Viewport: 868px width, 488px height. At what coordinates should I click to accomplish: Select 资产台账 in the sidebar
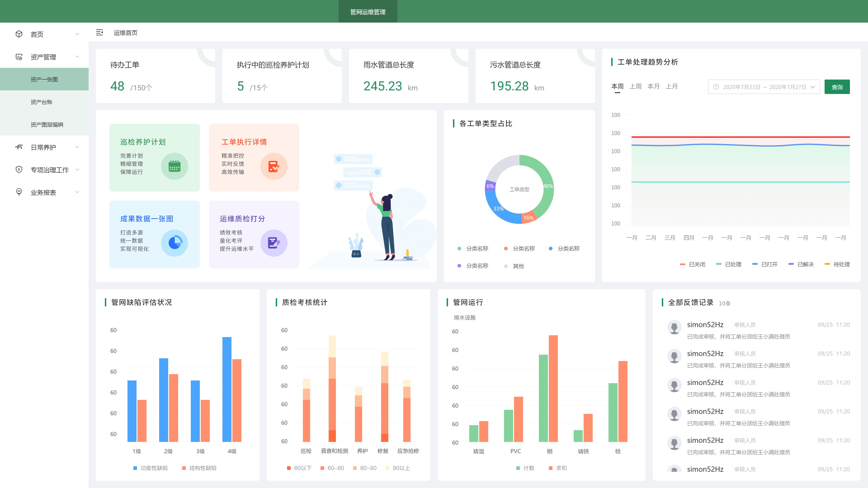pos(41,102)
